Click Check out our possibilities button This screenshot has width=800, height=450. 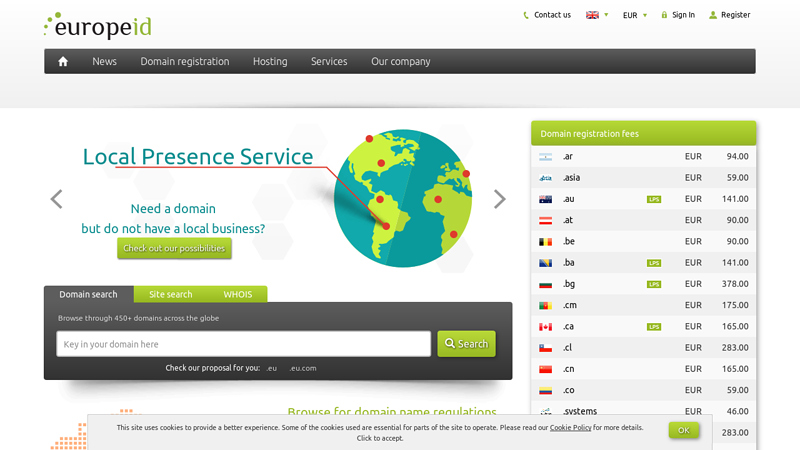click(x=174, y=248)
